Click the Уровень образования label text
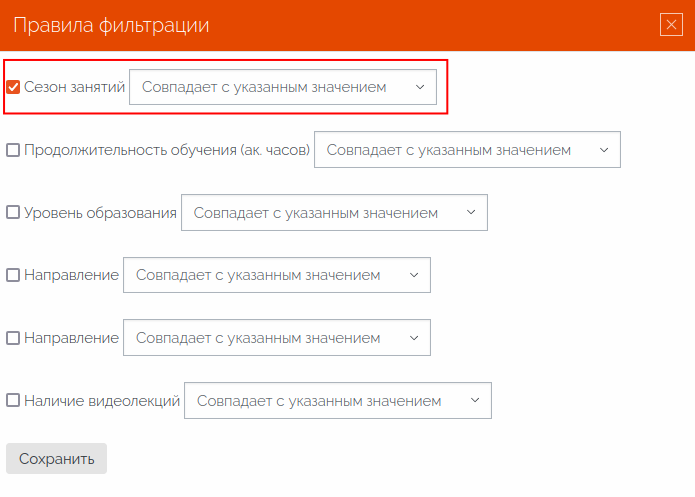Screen dimensions: 695x497 point(101,213)
